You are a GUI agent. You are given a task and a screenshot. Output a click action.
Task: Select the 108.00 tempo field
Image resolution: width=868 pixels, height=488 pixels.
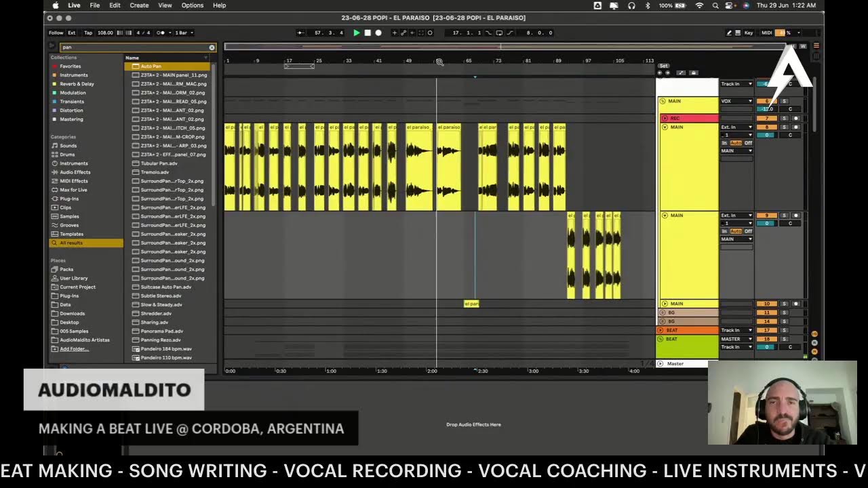click(x=105, y=33)
